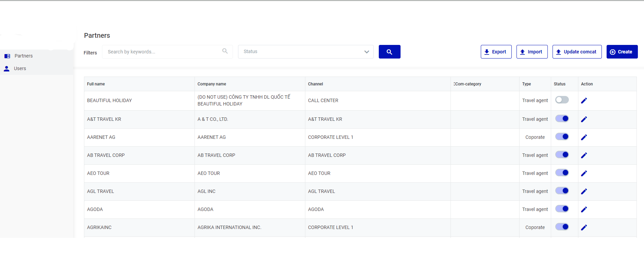
Task: Click edit pencil for AGRIKAINC row
Action: 584,228
